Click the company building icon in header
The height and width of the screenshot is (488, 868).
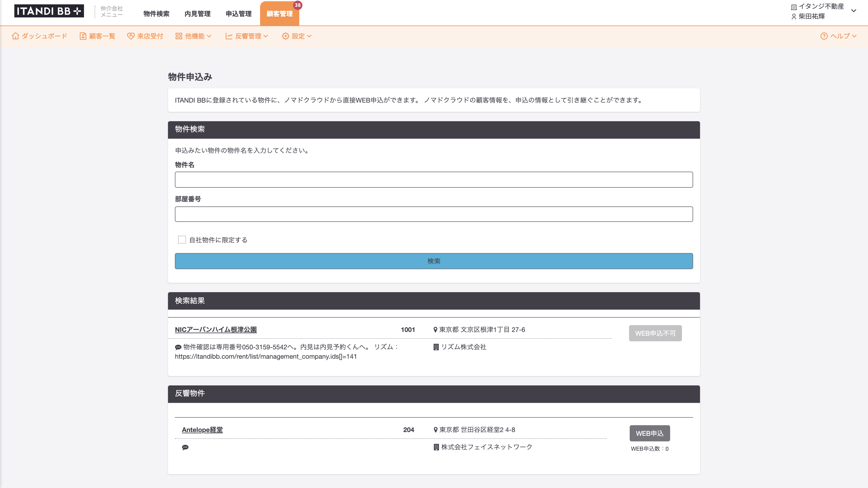(794, 7)
